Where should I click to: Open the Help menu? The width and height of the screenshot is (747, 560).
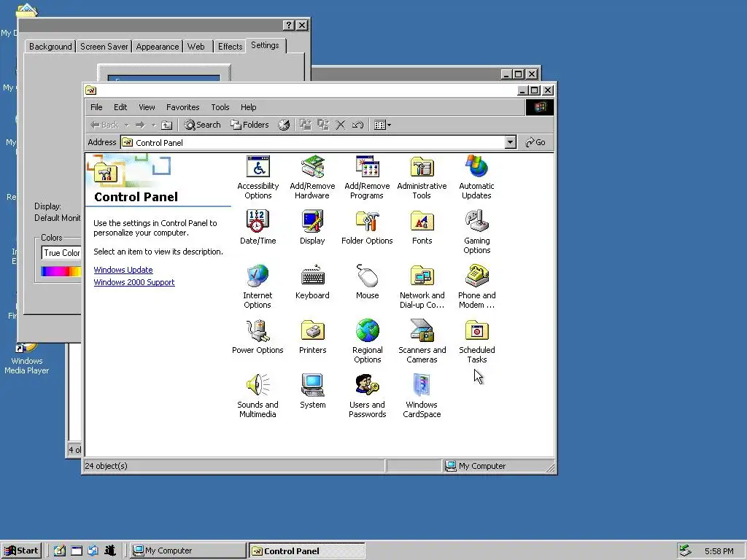[x=248, y=107]
